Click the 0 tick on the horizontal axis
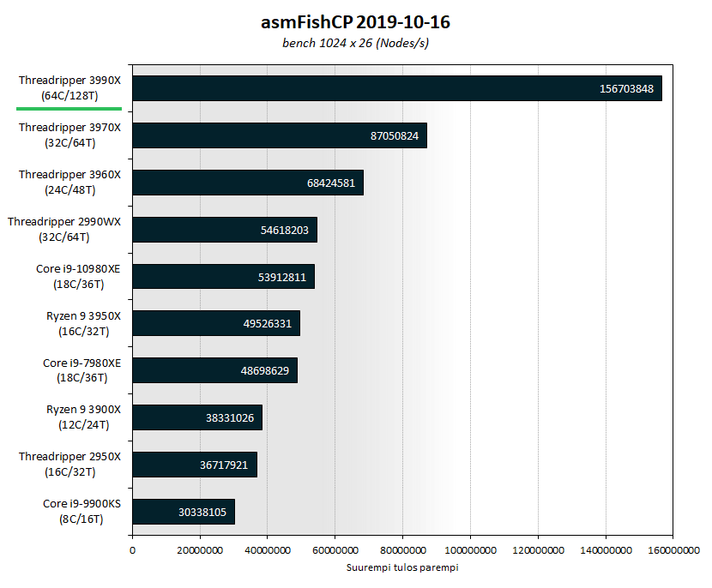Viewport: 712px width, 588px height. 132,551
